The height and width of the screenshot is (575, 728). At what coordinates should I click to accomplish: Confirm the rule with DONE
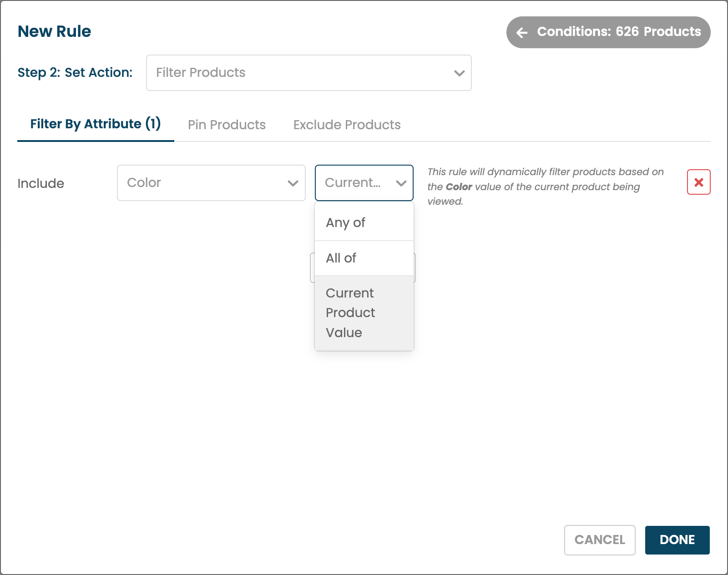677,540
